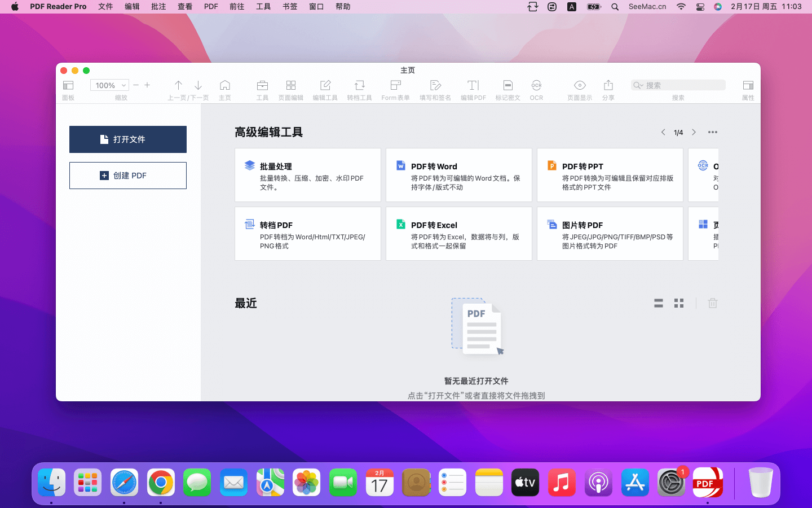
Task: Open the 编辑PDF (Edit PDF) tool
Action: pos(473,86)
